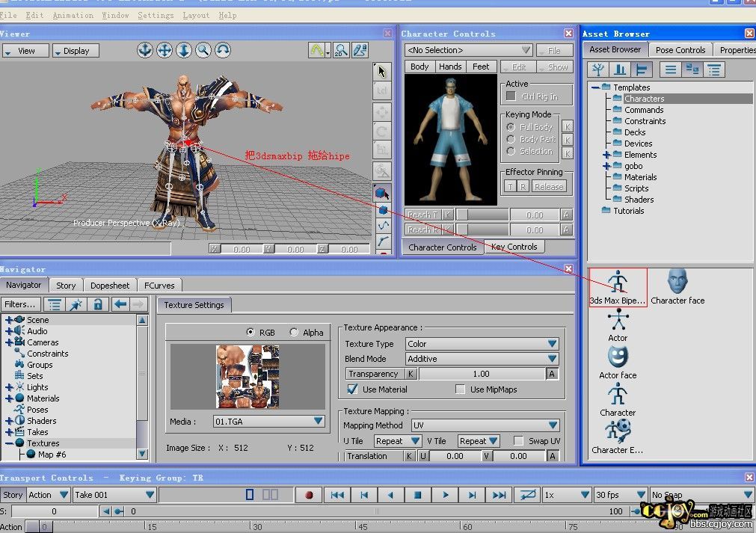Click the pin icon in Navigator toolbar
The height and width of the screenshot is (533, 756).
point(76,304)
